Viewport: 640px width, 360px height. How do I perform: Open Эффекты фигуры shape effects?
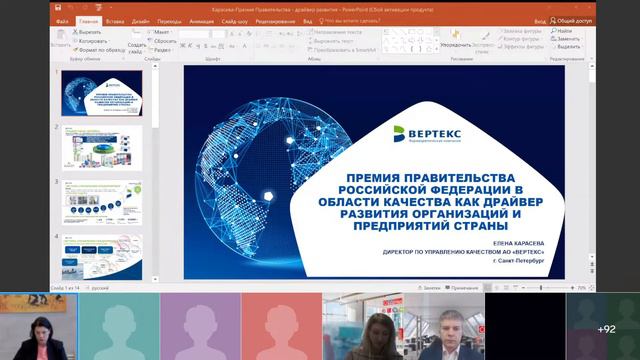pyautogui.click(x=521, y=47)
